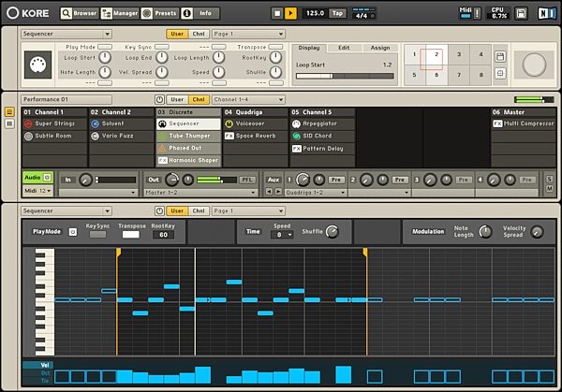Click the Solvent plugin icon
This screenshot has height=392, width=562.
click(95, 123)
